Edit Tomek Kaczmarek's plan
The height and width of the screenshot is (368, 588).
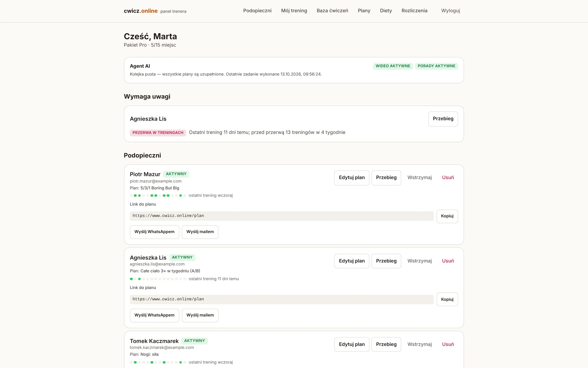coord(352,344)
